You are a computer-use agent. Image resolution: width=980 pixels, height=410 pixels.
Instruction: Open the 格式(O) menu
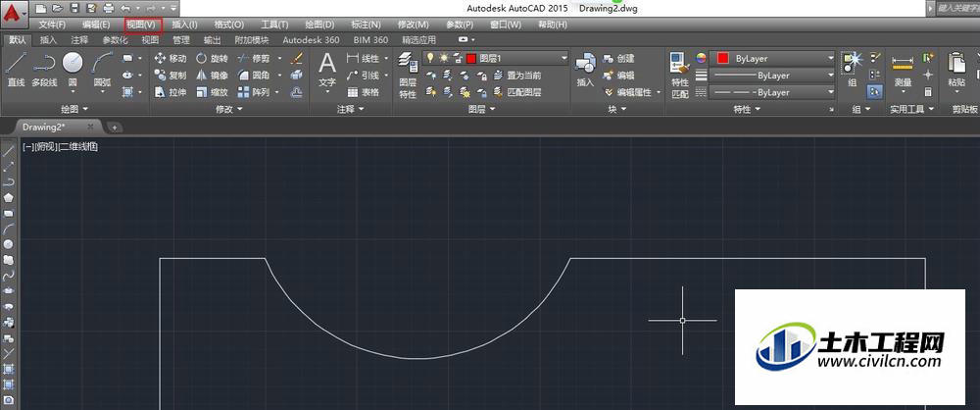point(228,25)
